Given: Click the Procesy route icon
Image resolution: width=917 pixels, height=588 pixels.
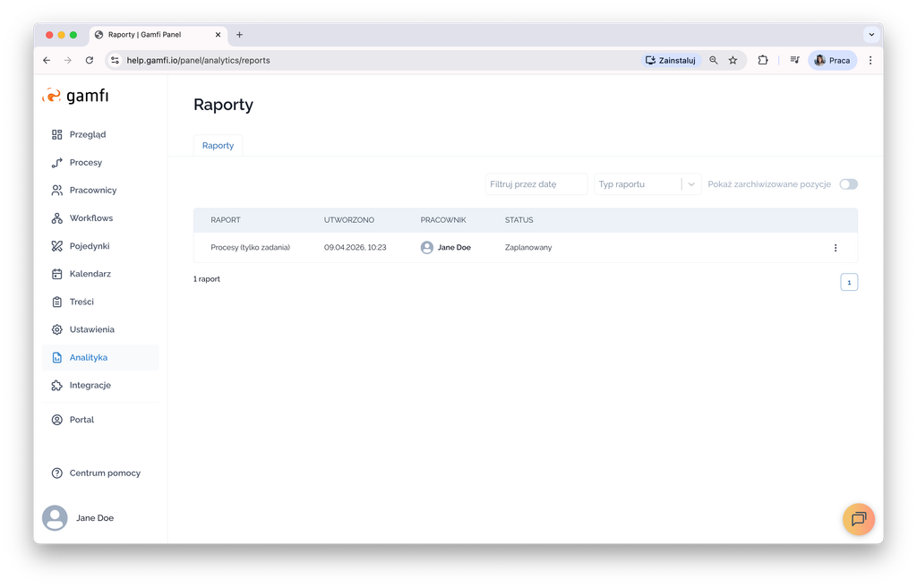Looking at the screenshot, I should point(57,163).
